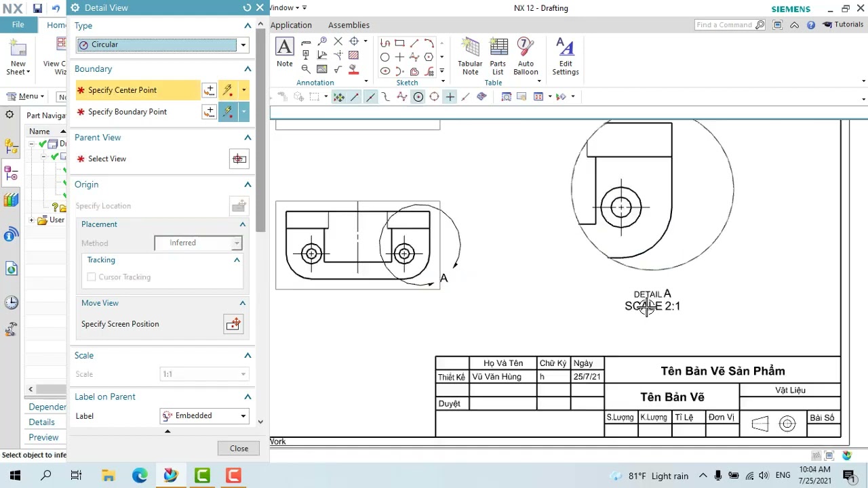
Task: Click the New Sheet icon
Action: coord(18,57)
